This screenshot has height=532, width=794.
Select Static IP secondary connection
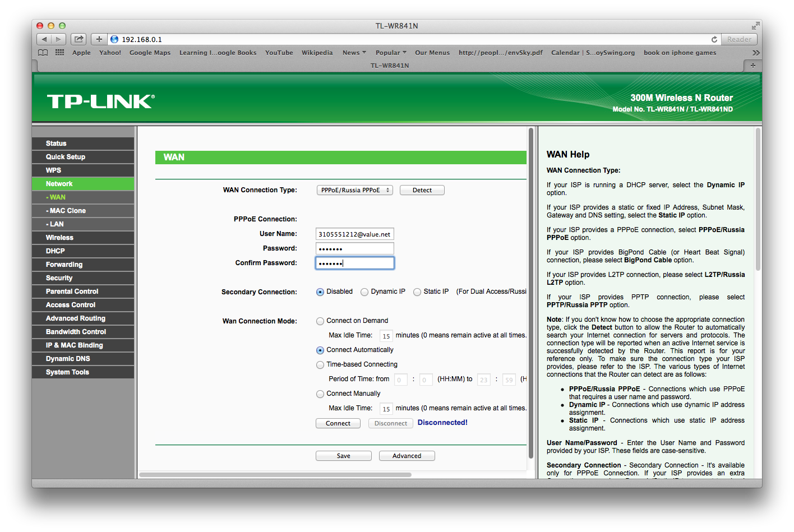pyautogui.click(x=417, y=292)
